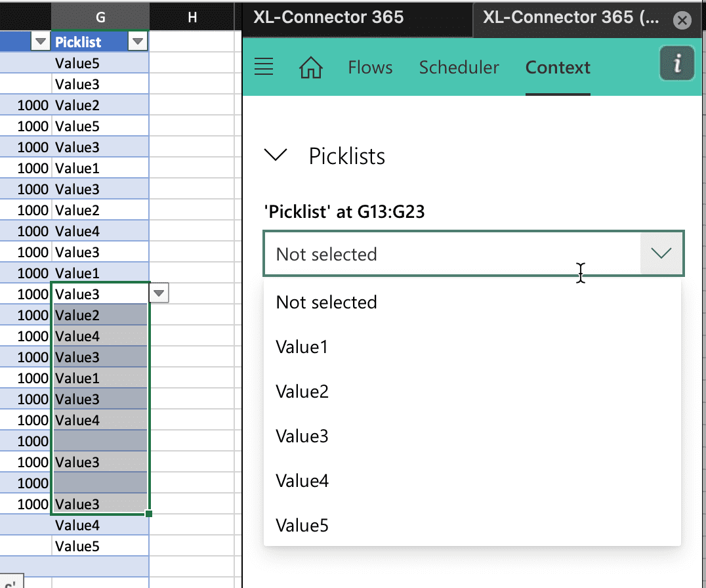Select Value3 in the dropdown list
This screenshot has width=706, height=588.
point(302,436)
